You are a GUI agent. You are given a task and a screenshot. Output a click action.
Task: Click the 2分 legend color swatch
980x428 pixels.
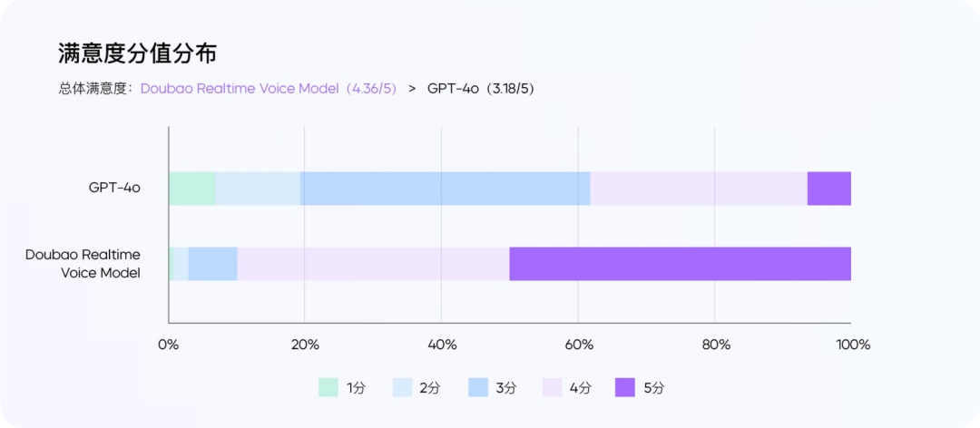[403, 387]
